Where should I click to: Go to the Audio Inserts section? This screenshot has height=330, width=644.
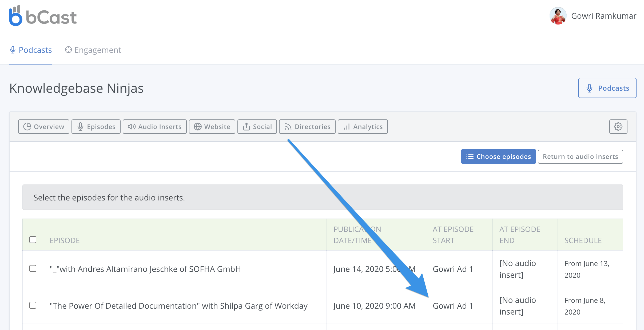155,127
